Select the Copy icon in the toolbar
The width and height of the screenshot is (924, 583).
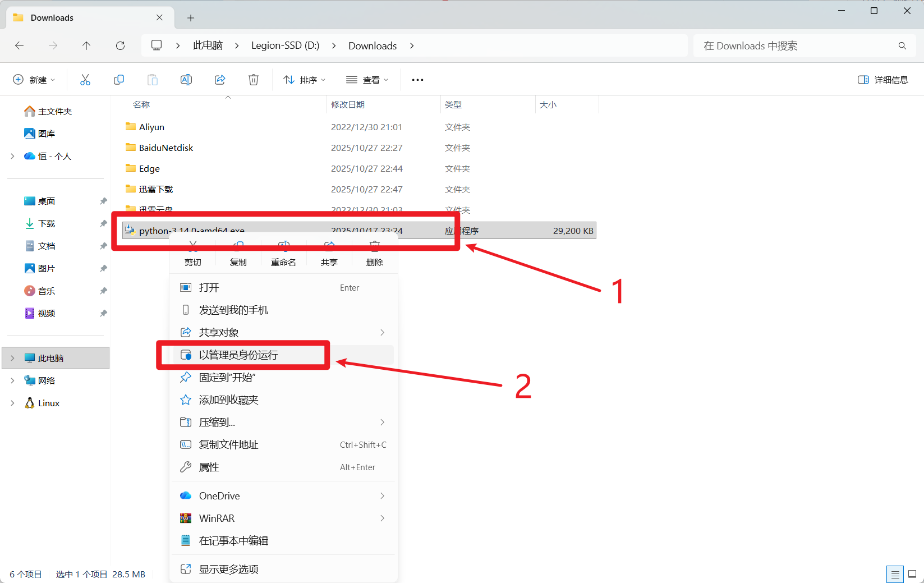[x=119, y=79]
